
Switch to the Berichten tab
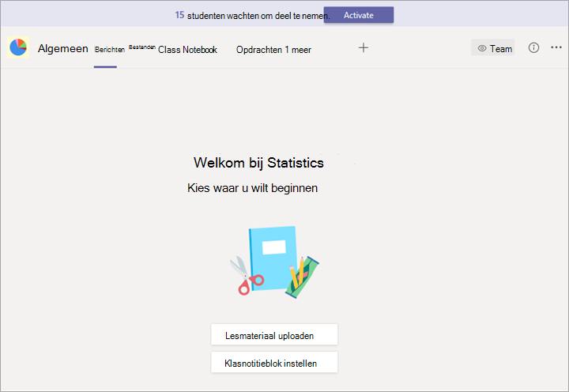click(x=110, y=49)
